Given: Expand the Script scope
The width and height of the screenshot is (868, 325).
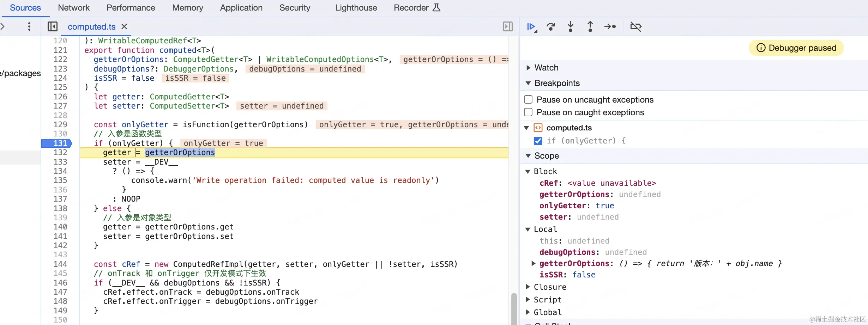Looking at the screenshot, I should click(x=528, y=300).
